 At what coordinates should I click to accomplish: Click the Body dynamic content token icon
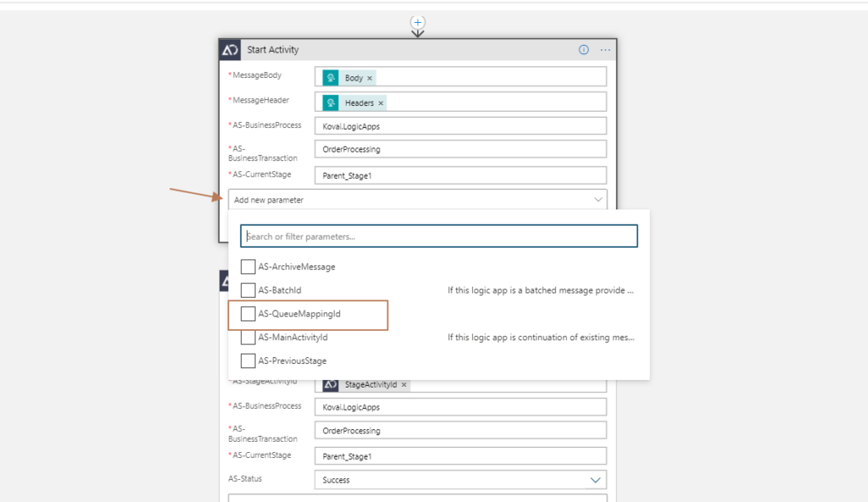(x=331, y=75)
